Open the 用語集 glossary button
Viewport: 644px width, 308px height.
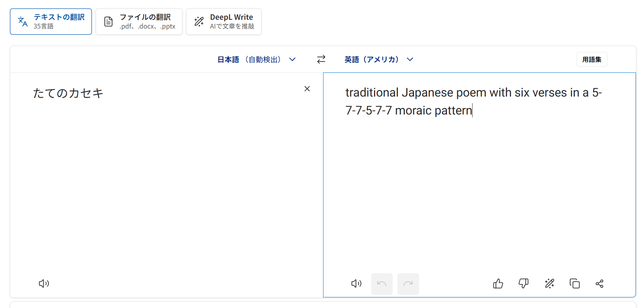(x=592, y=59)
